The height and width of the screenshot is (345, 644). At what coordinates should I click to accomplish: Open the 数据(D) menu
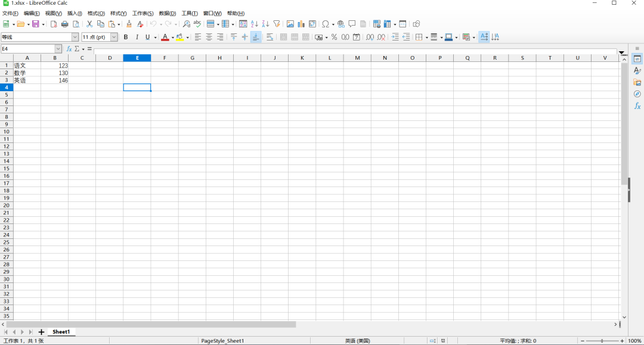pos(167,14)
